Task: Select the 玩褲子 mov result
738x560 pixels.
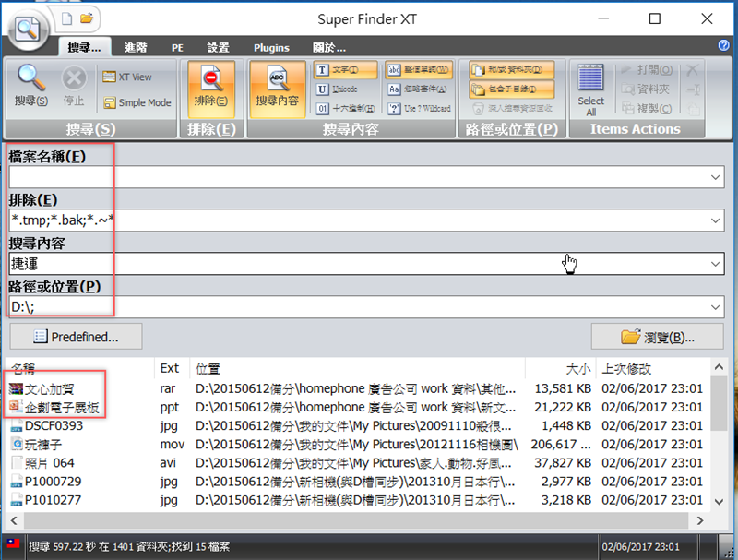Action: (357, 445)
